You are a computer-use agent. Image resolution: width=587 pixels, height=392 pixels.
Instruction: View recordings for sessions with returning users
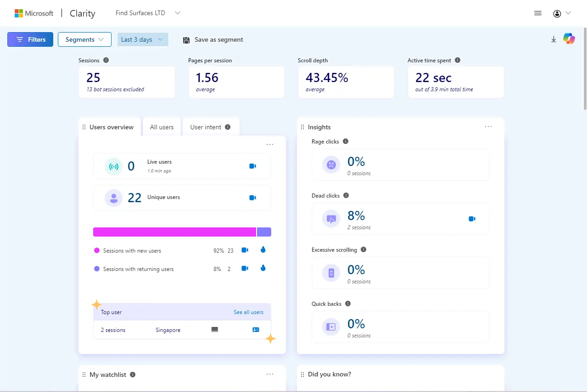click(245, 269)
